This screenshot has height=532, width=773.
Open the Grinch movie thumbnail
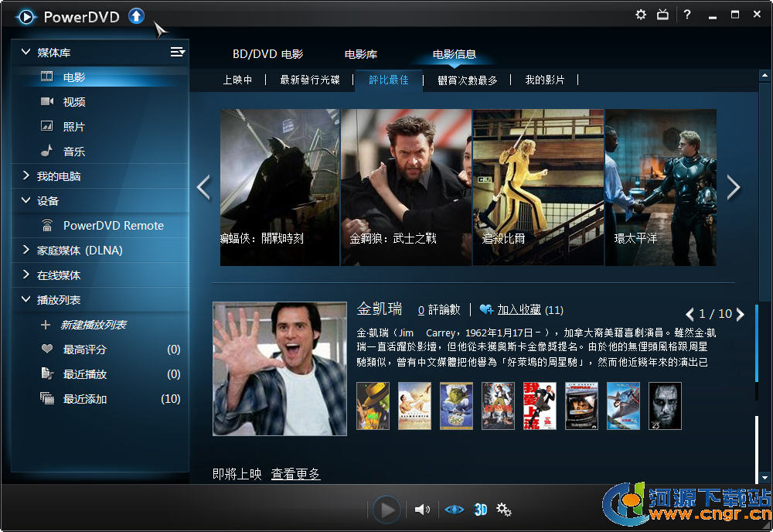point(457,406)
